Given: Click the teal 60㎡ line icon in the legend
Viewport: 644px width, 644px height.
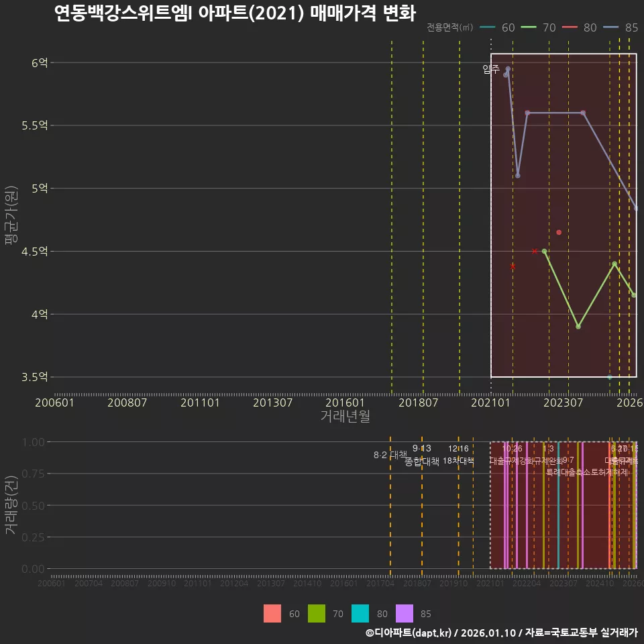Looking at the screenshot, I should 487,28.
